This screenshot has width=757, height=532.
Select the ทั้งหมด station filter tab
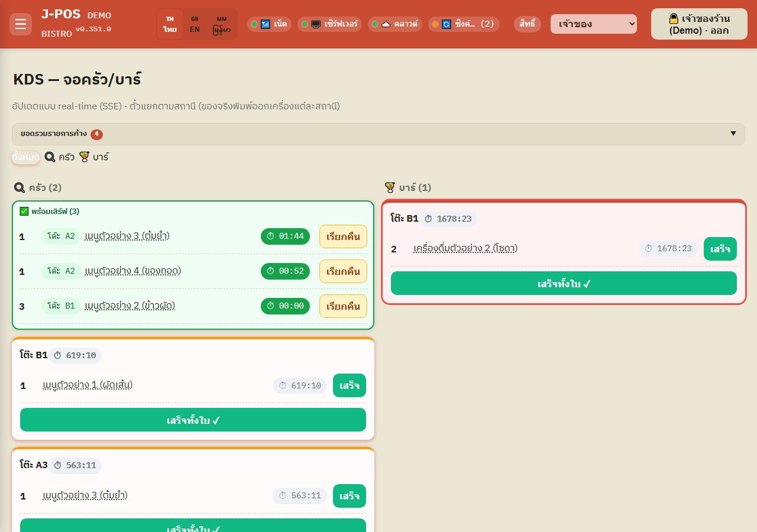[26, 157]
